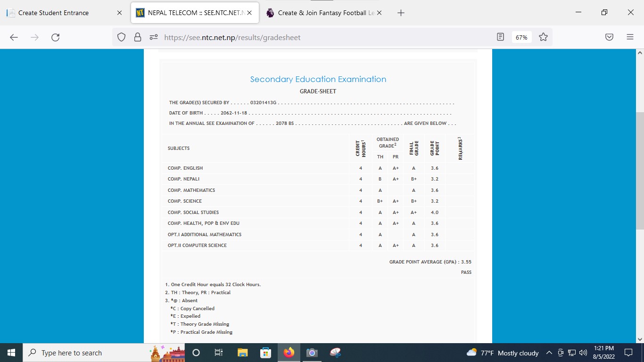Open a new tab with plus button
The width and height of the screenshot is (644, 362).
click(401, 13)
